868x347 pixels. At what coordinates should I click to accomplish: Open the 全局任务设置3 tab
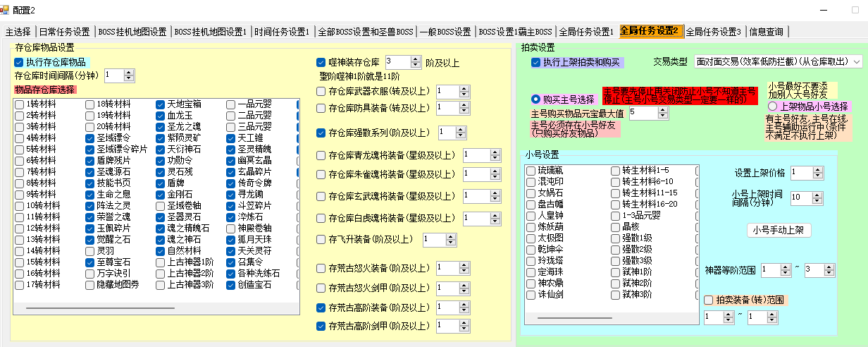713,32
